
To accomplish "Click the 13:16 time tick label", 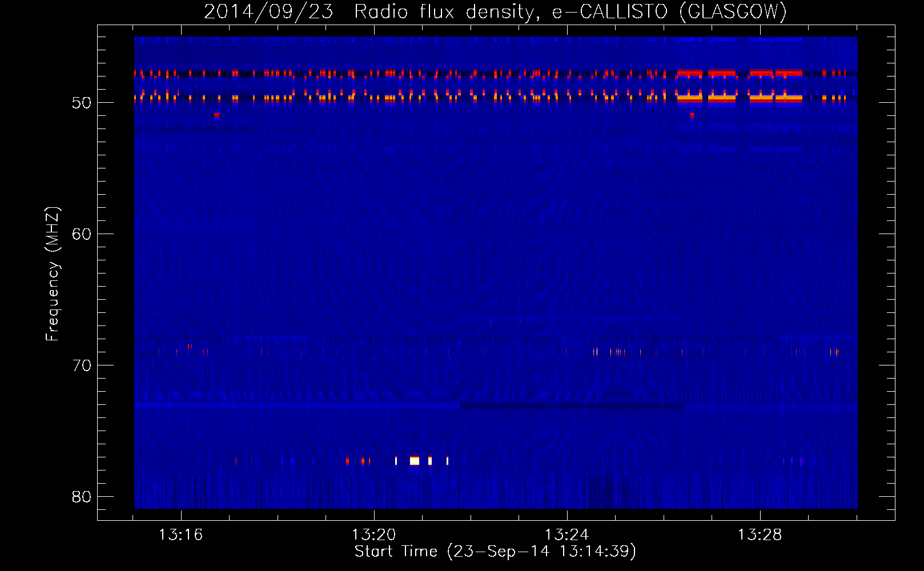I will [x=180, y=535].
